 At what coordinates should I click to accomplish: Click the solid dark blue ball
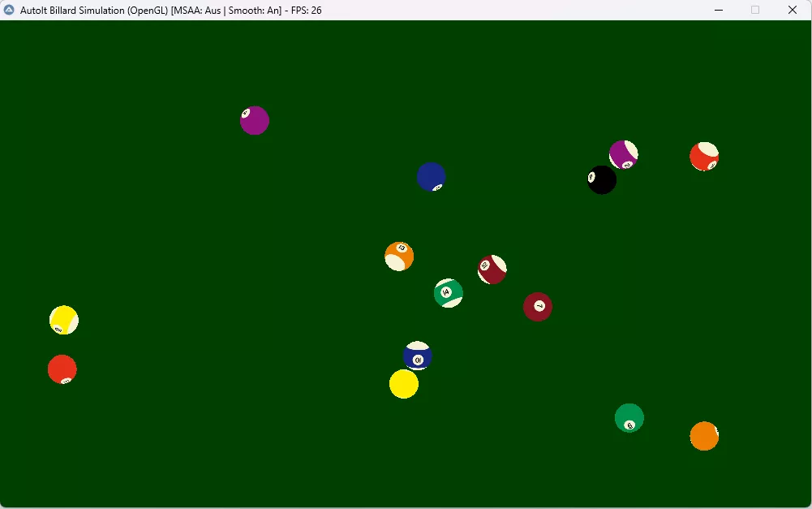pos(432,177)
